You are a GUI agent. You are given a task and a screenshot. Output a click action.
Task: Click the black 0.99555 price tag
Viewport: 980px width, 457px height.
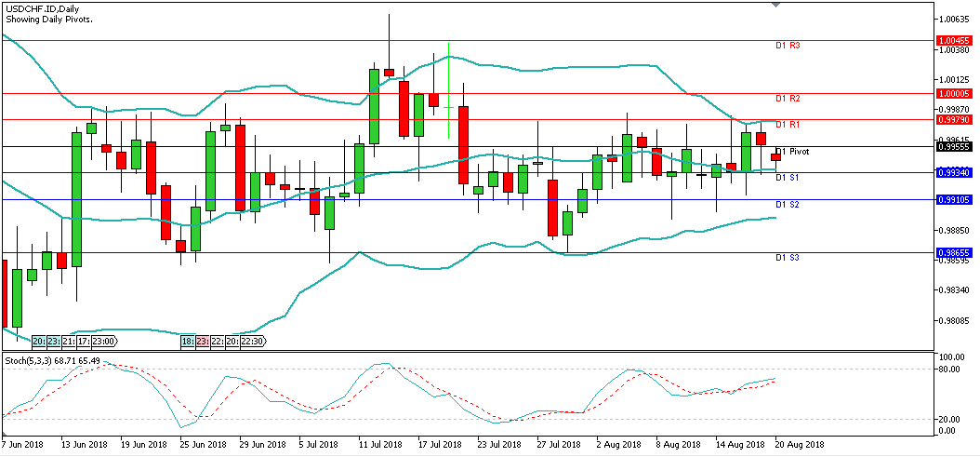click(955, 146)
